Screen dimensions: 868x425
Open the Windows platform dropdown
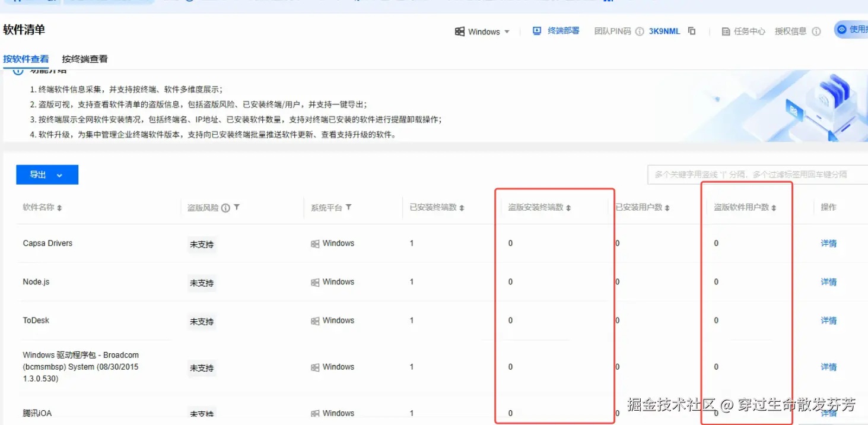[482, 30]
